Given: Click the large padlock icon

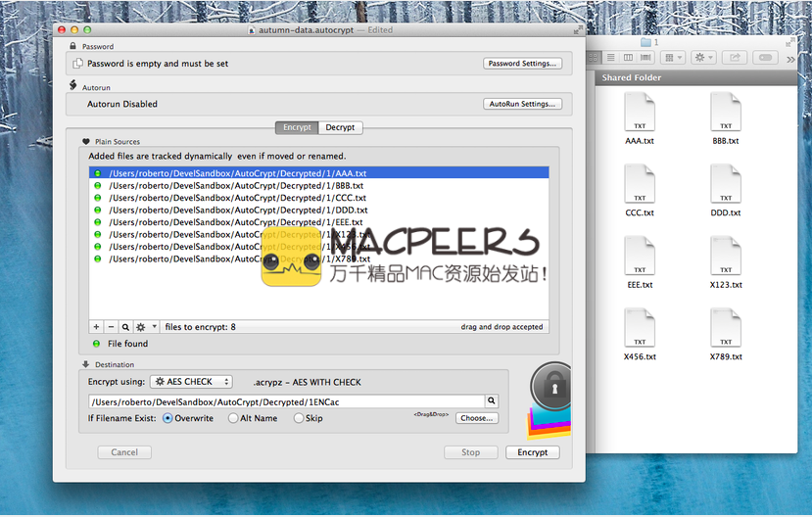Looking at the screenshot, I should 556,388.
